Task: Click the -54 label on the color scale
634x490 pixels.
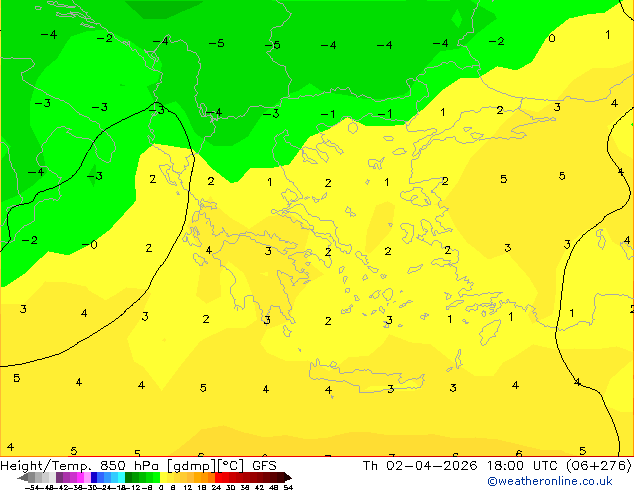Action: tap(32, 488)
